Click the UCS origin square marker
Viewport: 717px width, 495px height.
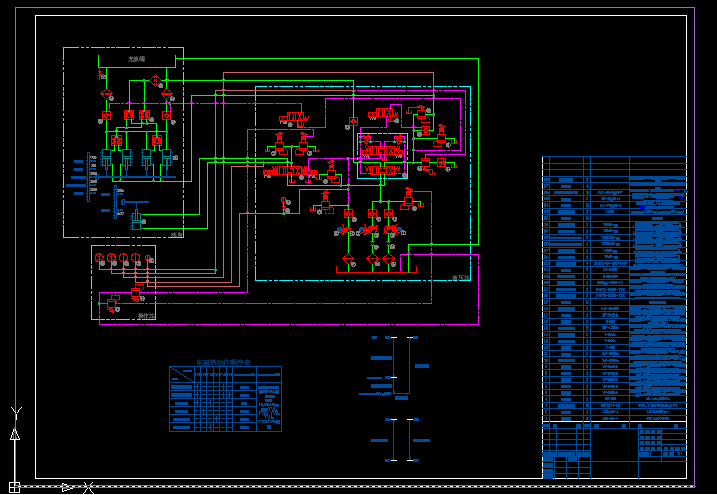click(x=15, y=487)
